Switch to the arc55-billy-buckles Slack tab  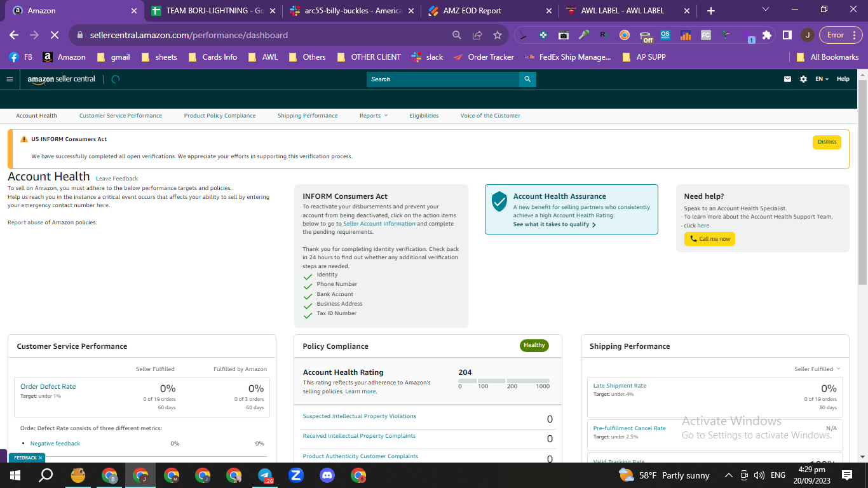point(351,11)
